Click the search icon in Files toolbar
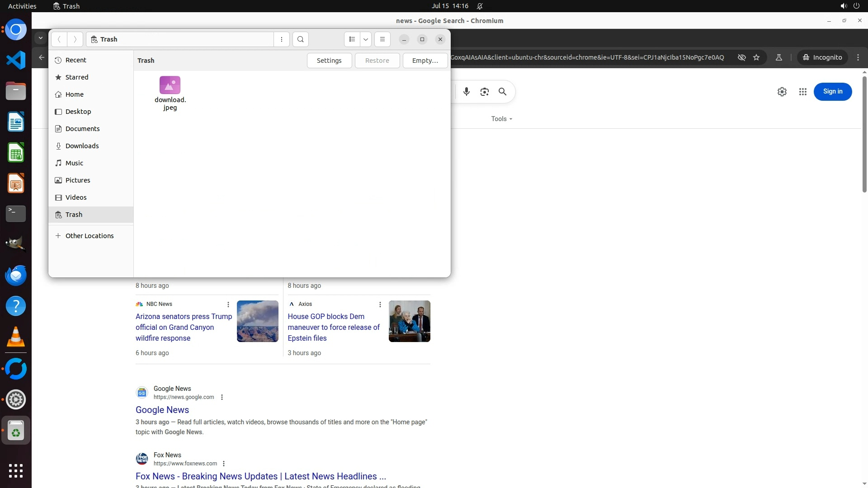The image size is (868, 488). 301,39
